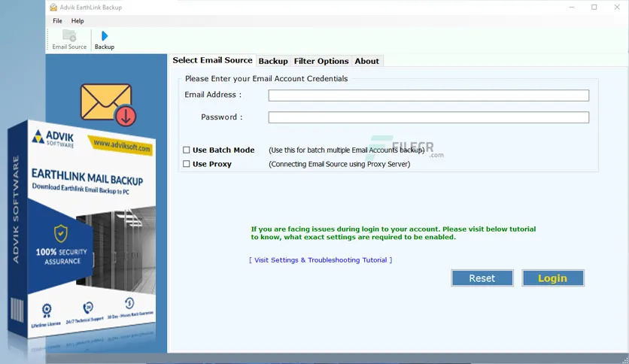Click the Connecting Email Source using Proxy text
Screen dimensions: 629x364
pyautogui.click(x=339, y=164)
